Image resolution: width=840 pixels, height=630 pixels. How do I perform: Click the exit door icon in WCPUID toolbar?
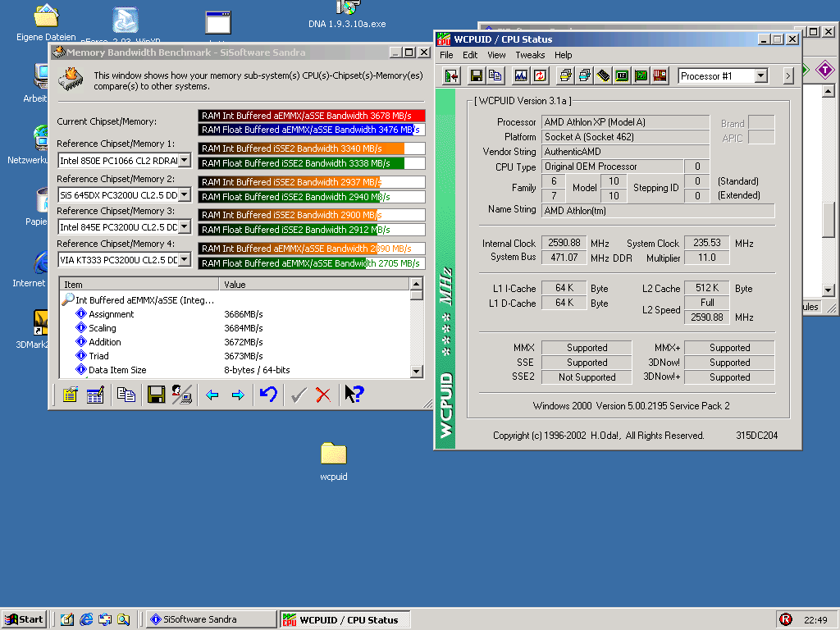coord(451,76)
